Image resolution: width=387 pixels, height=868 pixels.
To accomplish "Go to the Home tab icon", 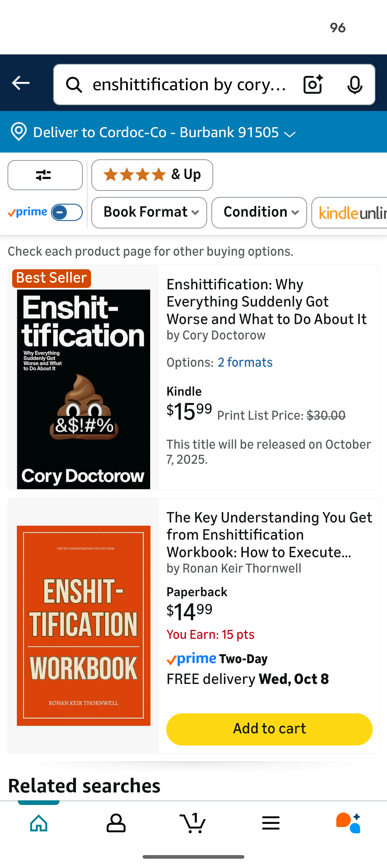I will pyautogui.click(x=39, y=823).
